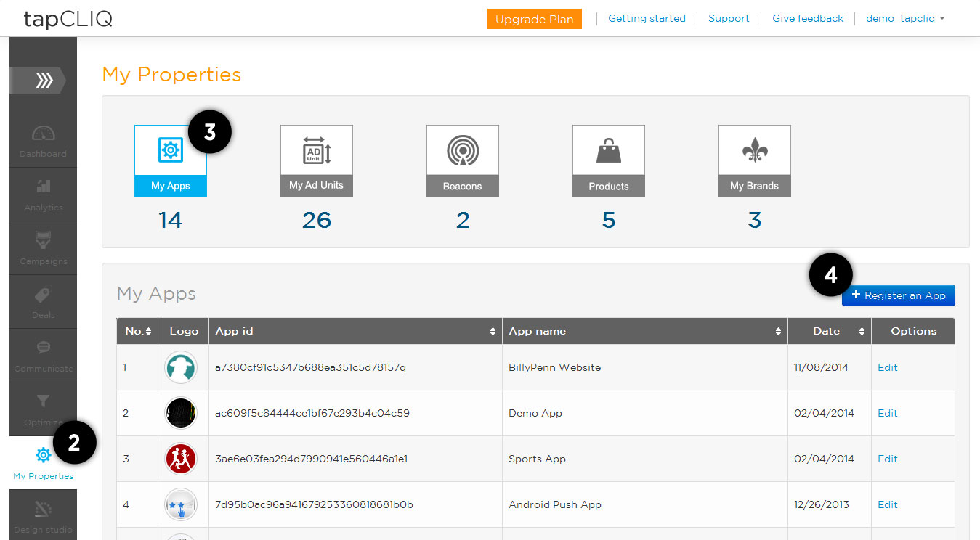
Task: Open the Deals tag icon in sidebar
Action: point(44,295)
